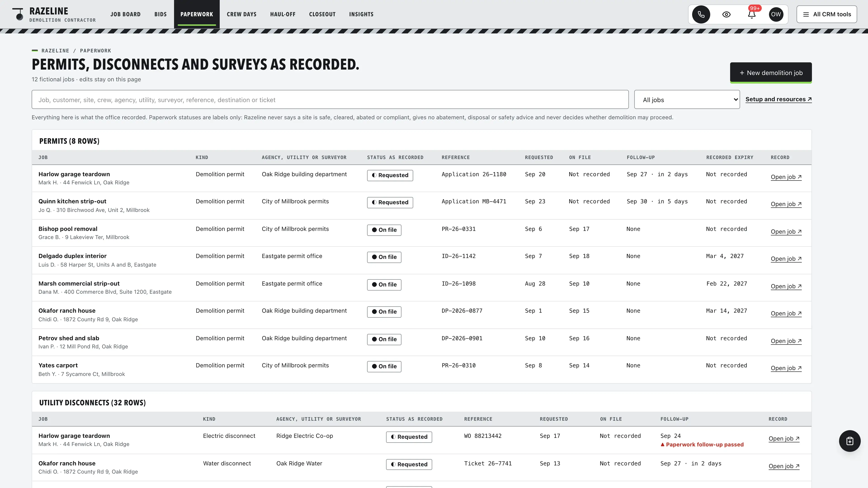
Task: Go to the Haul-Off tab
Action: click(282, 14)
